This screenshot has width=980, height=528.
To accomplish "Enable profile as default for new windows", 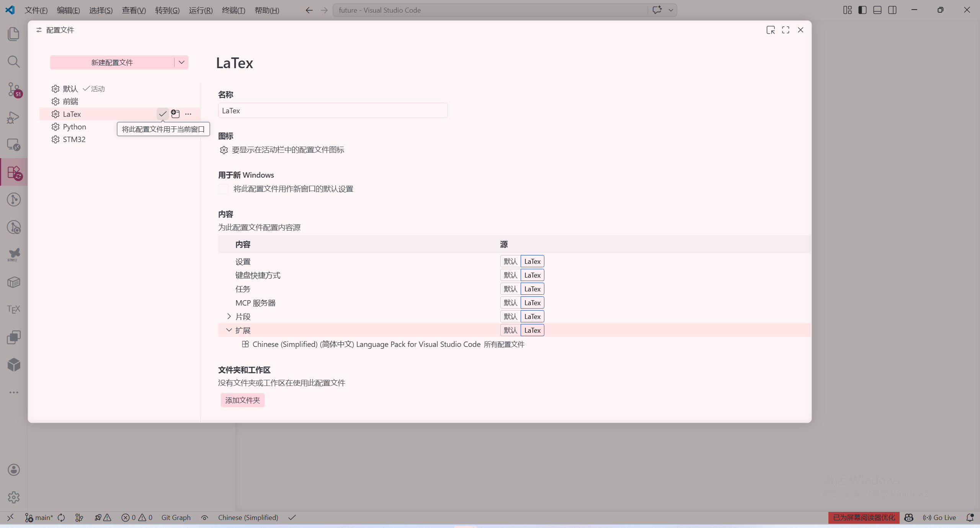I will (224, 189).
